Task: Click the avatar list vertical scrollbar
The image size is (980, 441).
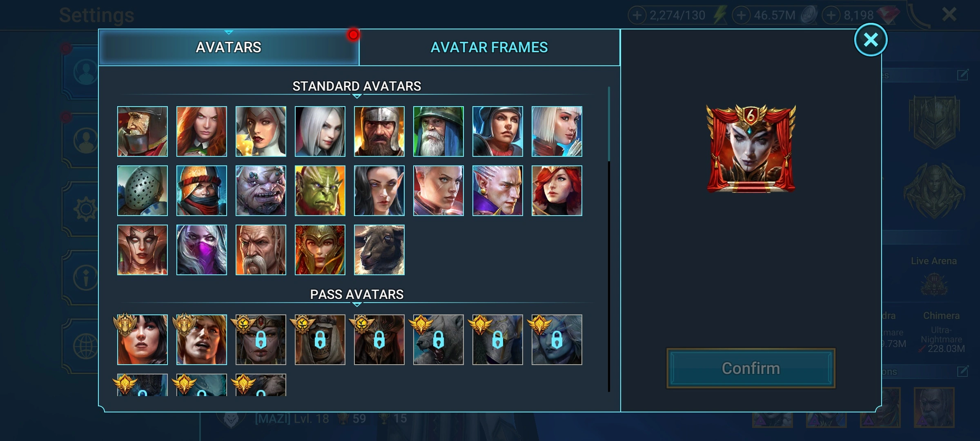Action: coord(609,239)
